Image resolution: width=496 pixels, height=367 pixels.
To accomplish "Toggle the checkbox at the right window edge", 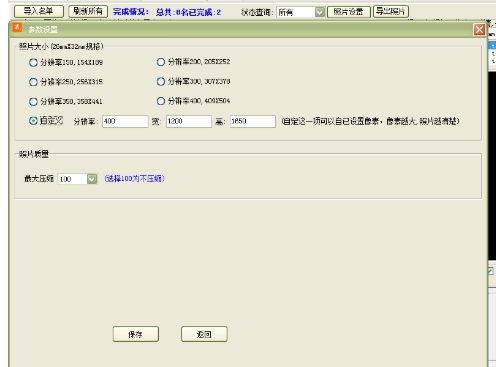I will [x=491, y=271].
